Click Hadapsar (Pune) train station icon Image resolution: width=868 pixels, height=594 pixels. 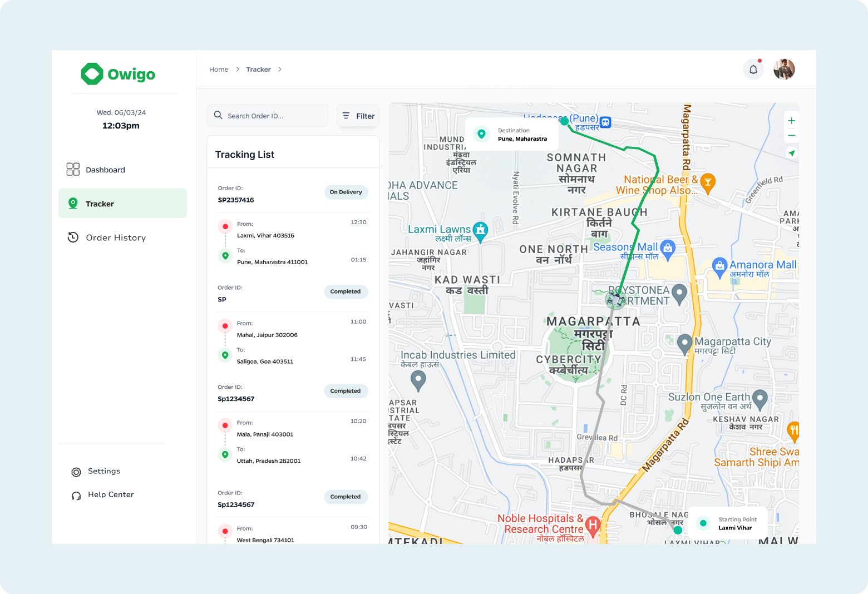606,122
